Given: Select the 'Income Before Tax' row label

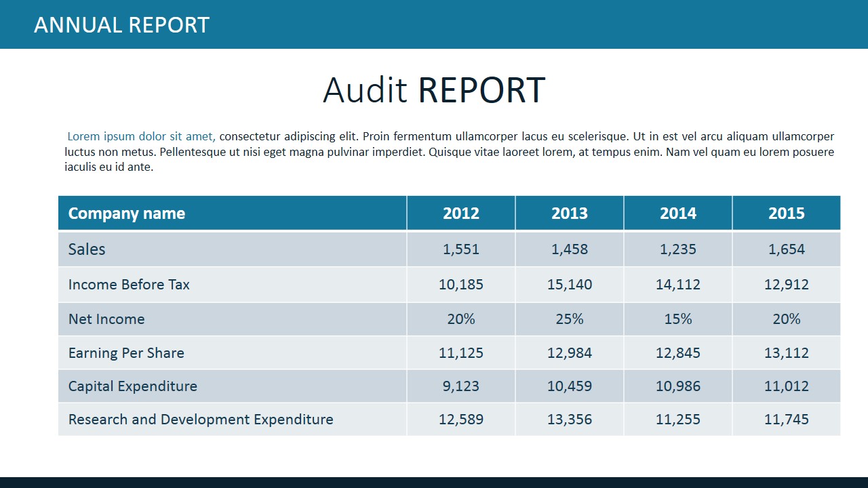Looking at the screenshot, I should (129, 285).
